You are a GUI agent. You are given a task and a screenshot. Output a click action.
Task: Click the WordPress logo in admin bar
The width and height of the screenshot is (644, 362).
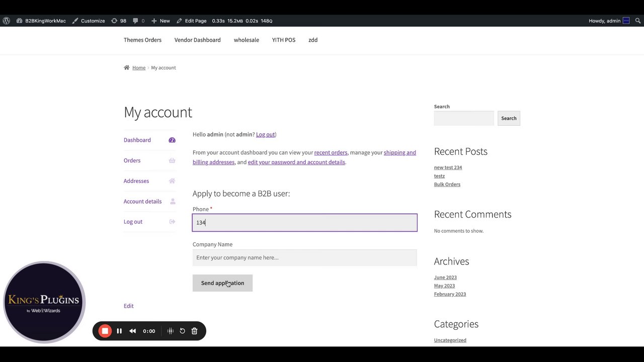7,21
